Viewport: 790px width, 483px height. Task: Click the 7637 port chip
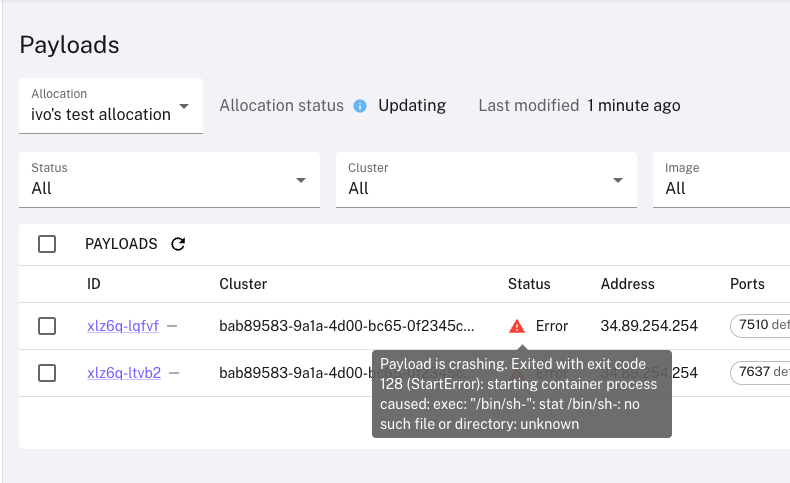[760, 372]
